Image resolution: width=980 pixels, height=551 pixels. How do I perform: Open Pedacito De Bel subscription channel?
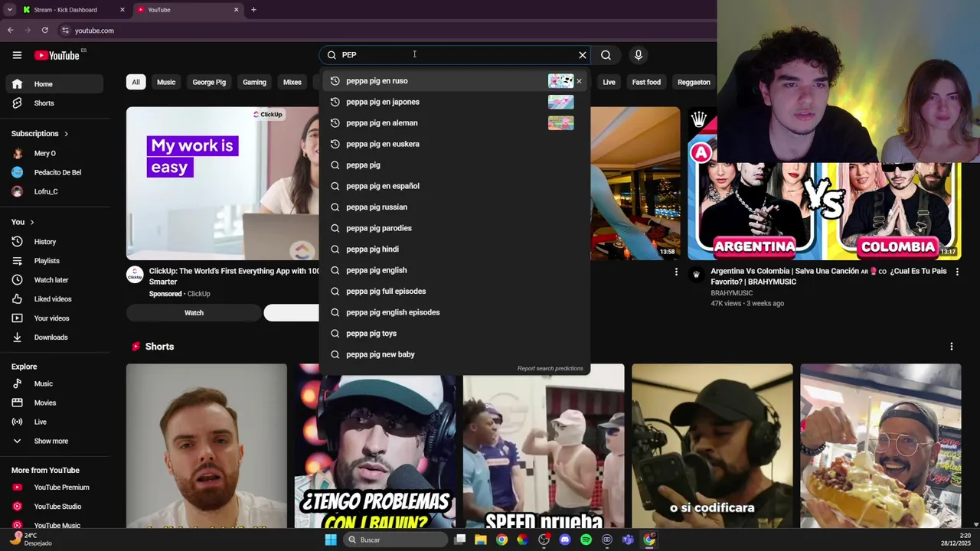(54, 172)
